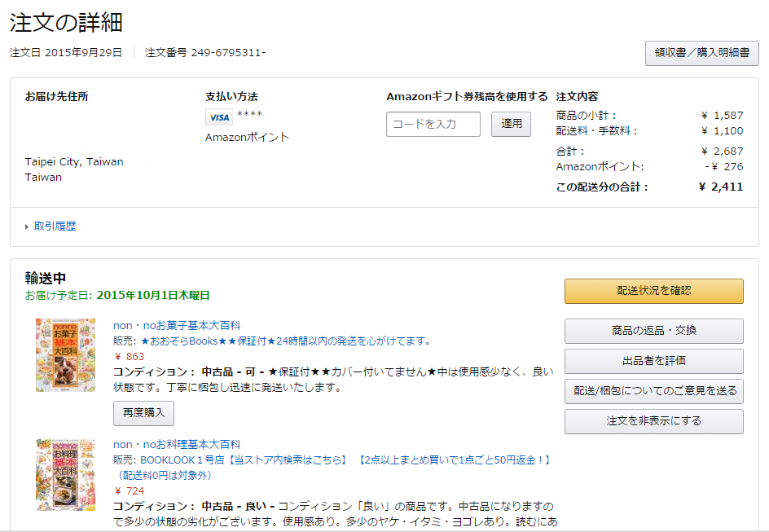Hide order with 注文を非表示にする
Image resolution: width=769 pixels, height=532 pixels.
(653, 421)
